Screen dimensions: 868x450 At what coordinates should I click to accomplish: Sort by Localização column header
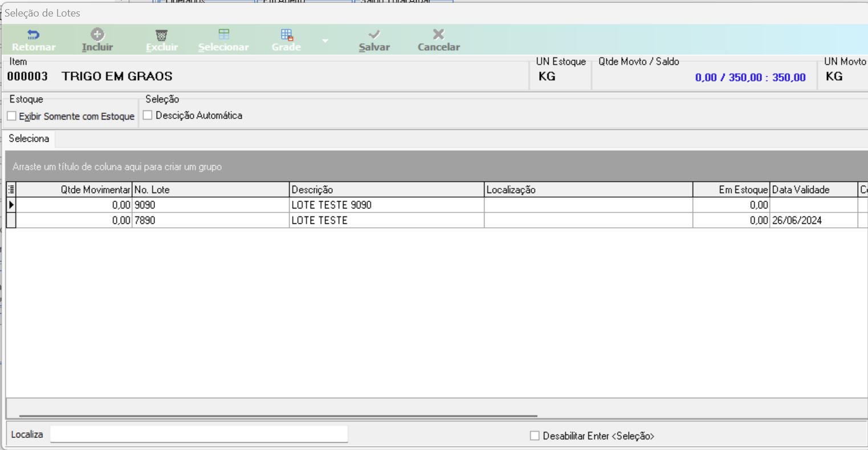coord(589,190)
